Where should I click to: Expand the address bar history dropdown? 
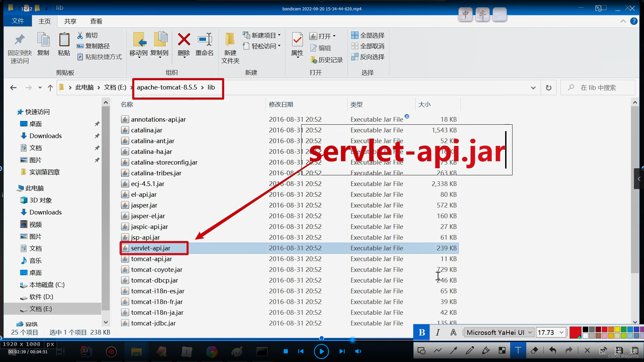pyautogui.click(x=533, y=88)
